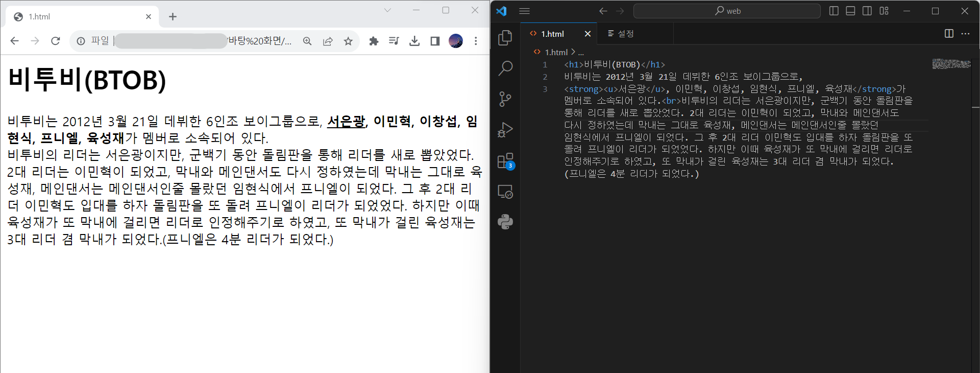The width and height of the screenshot is (980, 373).
Task: Open Chrome's tab search dropdown
Action: pyautogui.click(x=387, y=10)
